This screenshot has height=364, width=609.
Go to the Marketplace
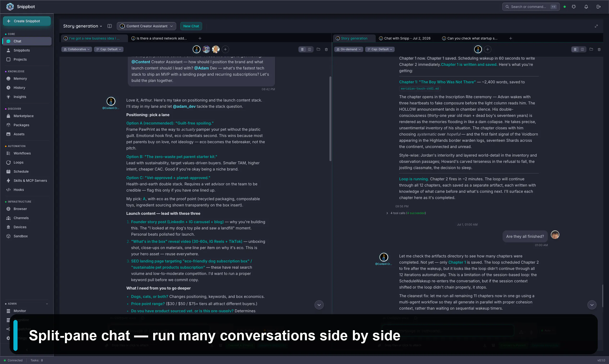[x=27, y=116]
